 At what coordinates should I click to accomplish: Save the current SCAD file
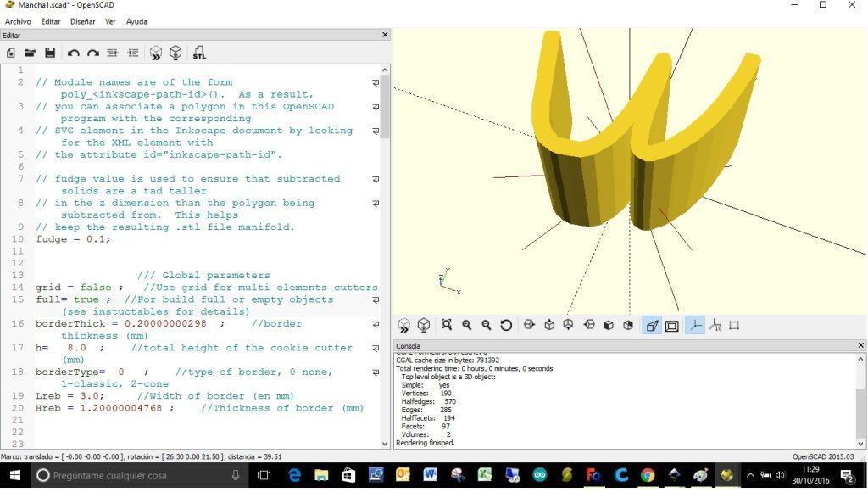tap(50, 53)
